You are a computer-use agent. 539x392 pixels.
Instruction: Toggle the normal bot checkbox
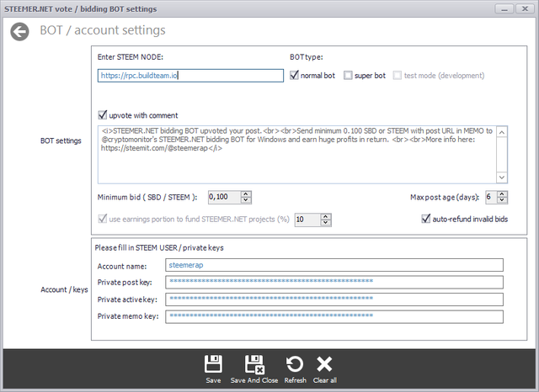(294, 75)
